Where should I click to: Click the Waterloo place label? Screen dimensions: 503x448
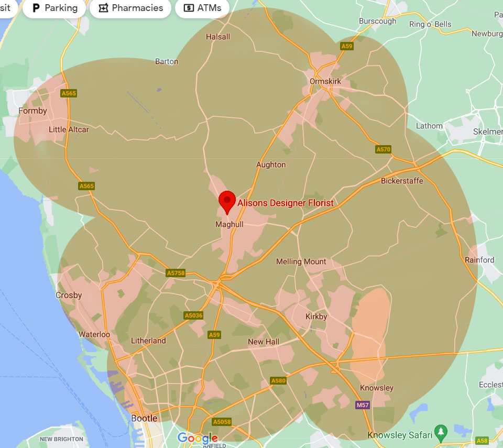[94, 334]
